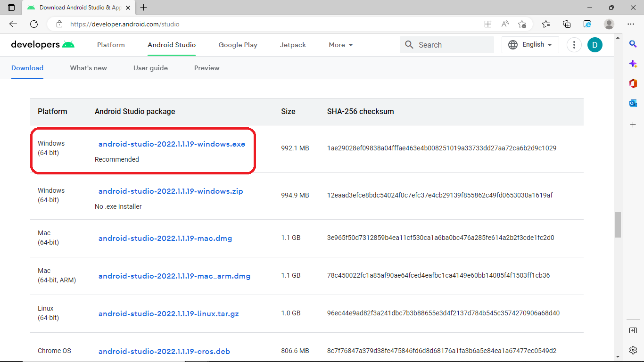The width and height of the screenshot is (644, 362).
Task: Click the checksum starting with 96ec44e9
Action: pyautogui.click(x=444, y=313)
